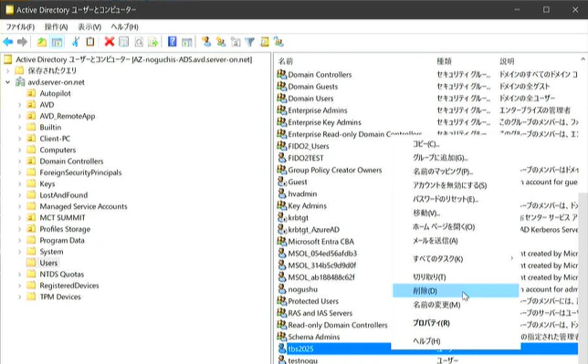The height and width of the screenshot is (364, 588).
Task: Click the blue Help question mark icon
Action: pos(173,42)
